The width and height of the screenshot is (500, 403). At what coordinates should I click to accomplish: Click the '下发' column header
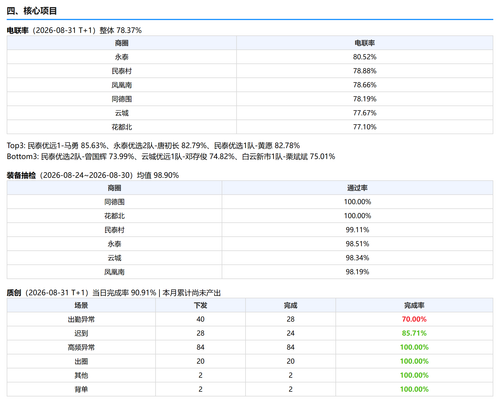pos(200,305)
